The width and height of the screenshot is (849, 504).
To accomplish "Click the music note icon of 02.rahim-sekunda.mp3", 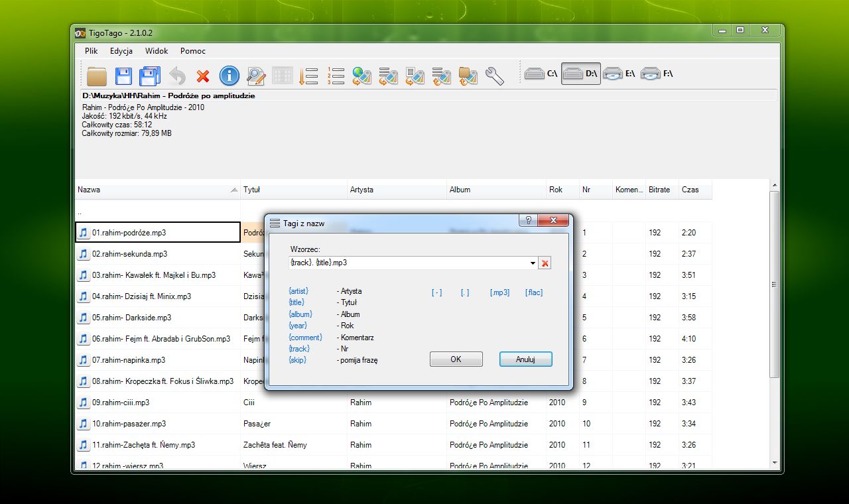I will 83,254.
